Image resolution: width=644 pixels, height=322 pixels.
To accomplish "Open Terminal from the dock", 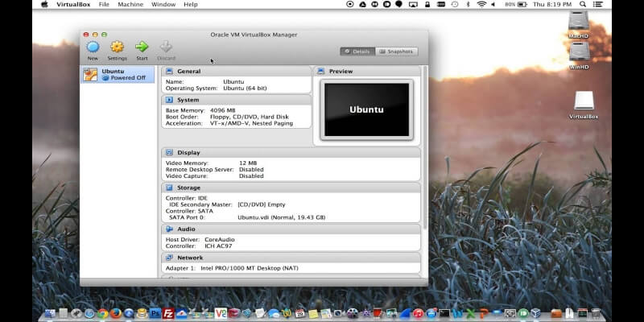I will pos(444,313).
